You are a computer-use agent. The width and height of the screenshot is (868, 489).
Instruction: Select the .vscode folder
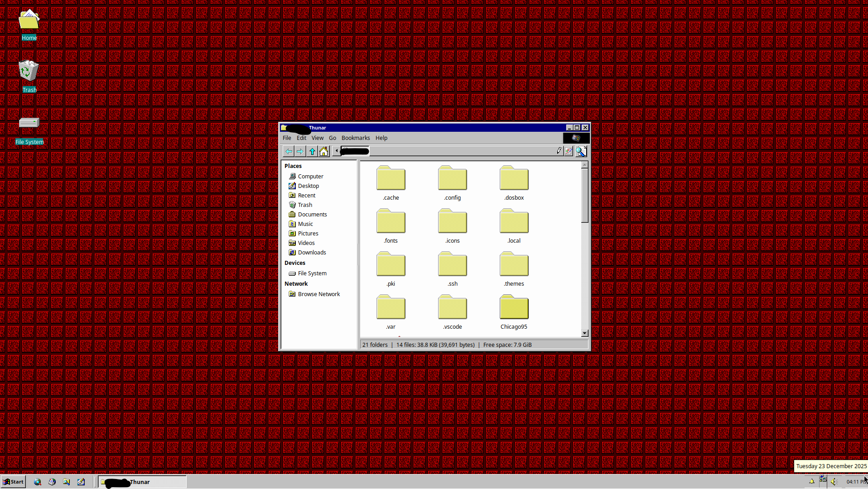coord(453,312)
